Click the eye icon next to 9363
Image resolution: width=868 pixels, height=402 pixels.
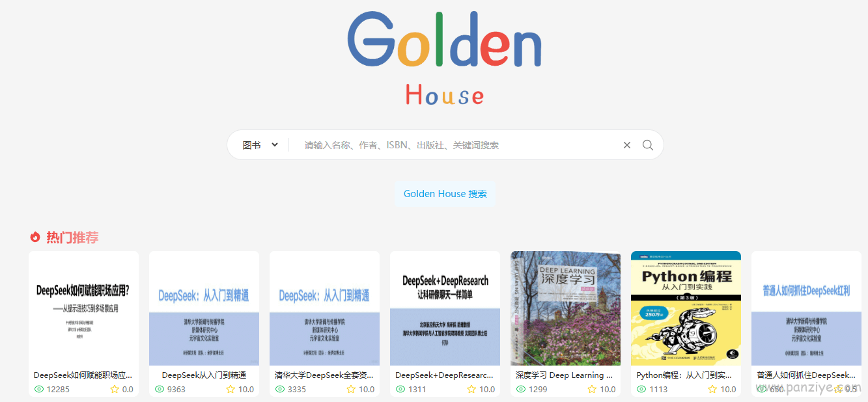point(160,390)
